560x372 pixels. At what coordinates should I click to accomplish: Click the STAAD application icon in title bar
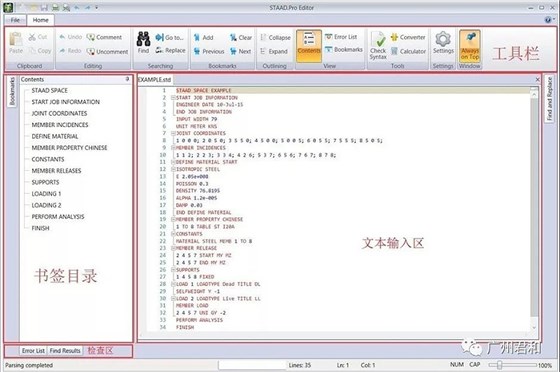[8, 7]
